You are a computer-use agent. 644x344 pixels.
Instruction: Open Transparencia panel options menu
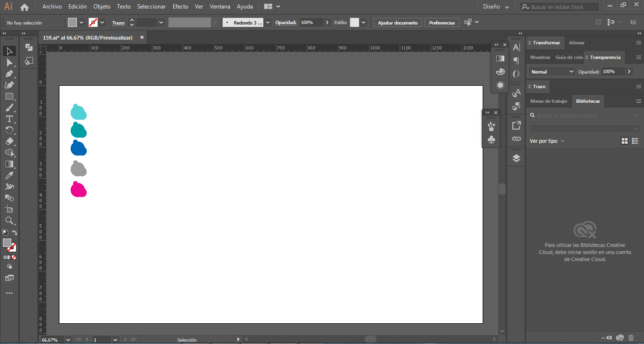638,57
